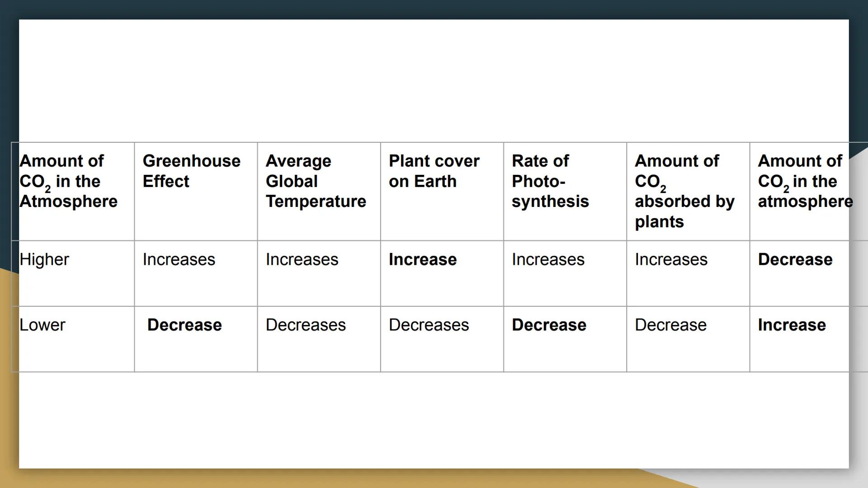Click bold "Decrease" under Greenhouse Effect
868x488 pixels.
[184, 325]
